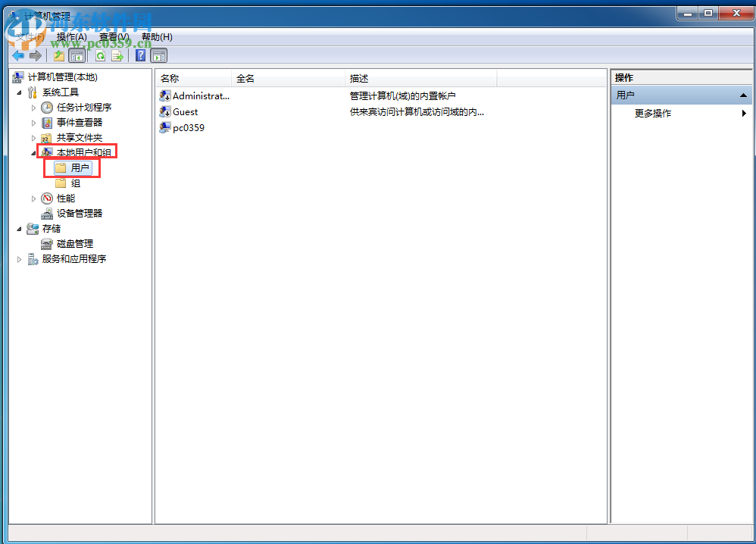Click the 系统工具 tools icon
The width and height of the screenshot is (756, 544).
tap(33, 92)
